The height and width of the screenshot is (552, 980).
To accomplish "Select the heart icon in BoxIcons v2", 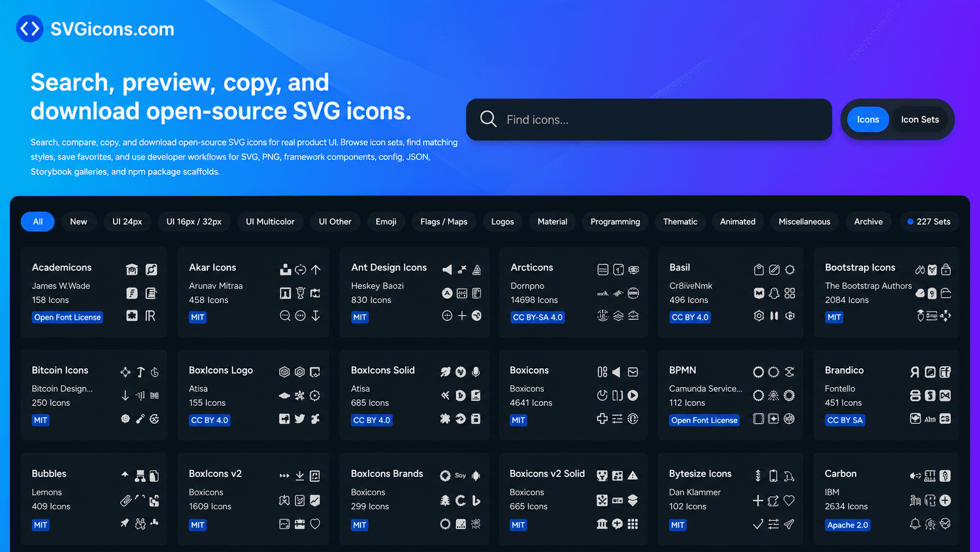I will pyautogui.click(x=315, y=524).
